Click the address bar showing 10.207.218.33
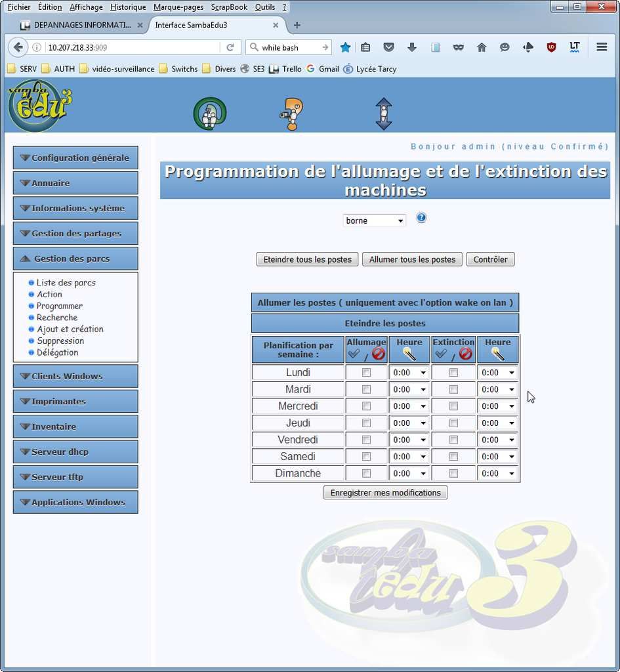This screenshot has height=672, width=620. pyautogui.click(x=133, y=47)
